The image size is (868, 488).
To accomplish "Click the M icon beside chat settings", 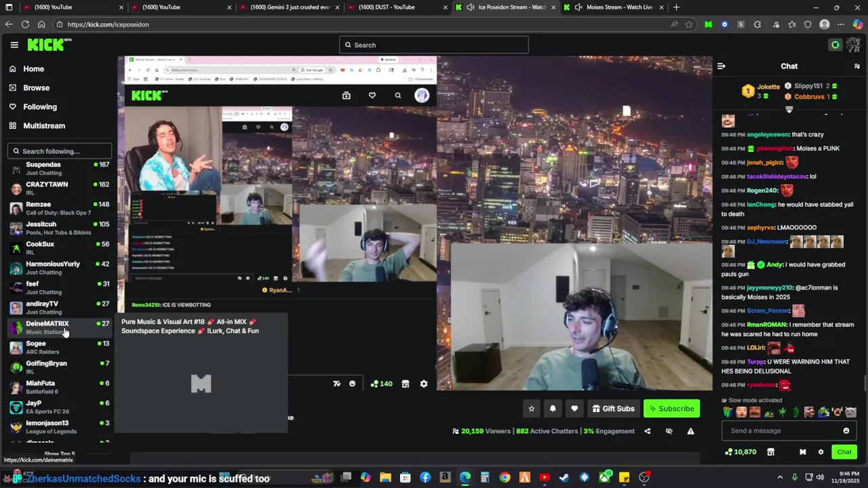I will pos(802,452).
